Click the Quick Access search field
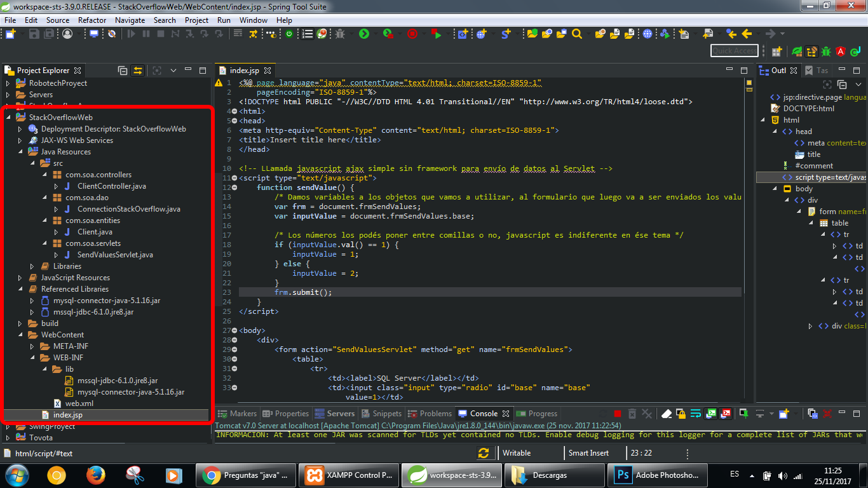Viewport: 868px width, 488px height. 734,51
